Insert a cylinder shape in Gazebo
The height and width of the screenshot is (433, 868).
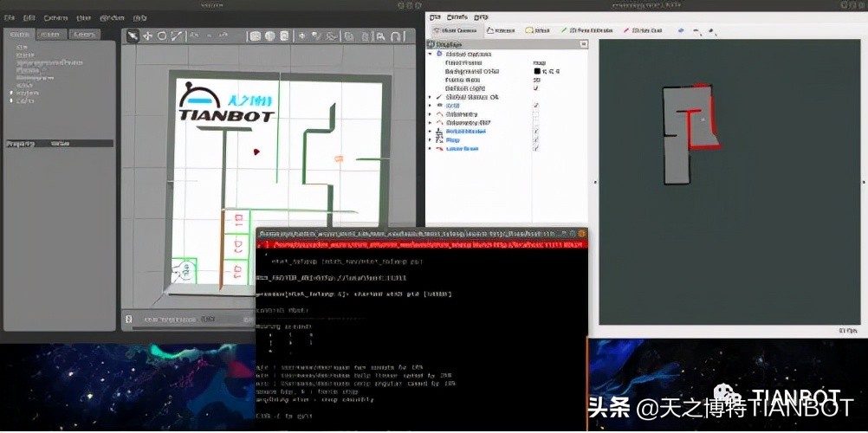284,36
